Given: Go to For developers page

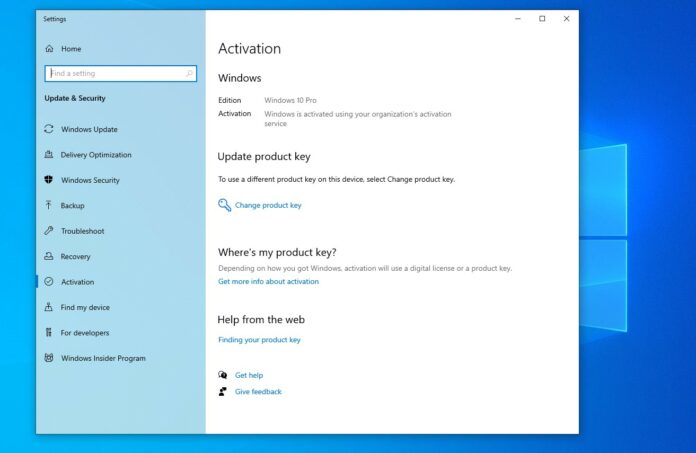Looking at the screenshot, I should 85,333.
